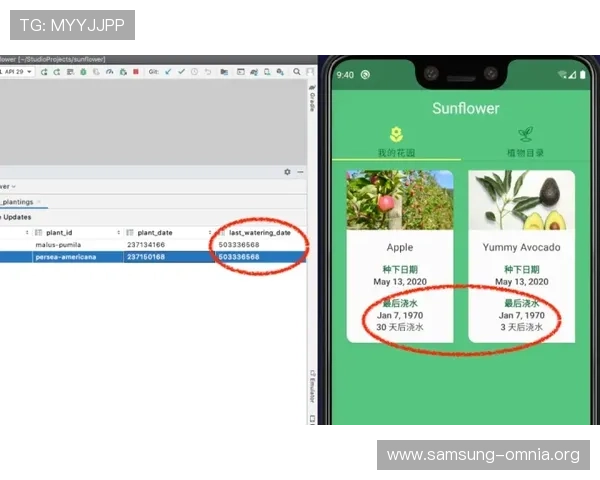This screenshot has width=600, height=480.
Task: Open the Profiler gauge icon
Action: [x=109, y=72]
